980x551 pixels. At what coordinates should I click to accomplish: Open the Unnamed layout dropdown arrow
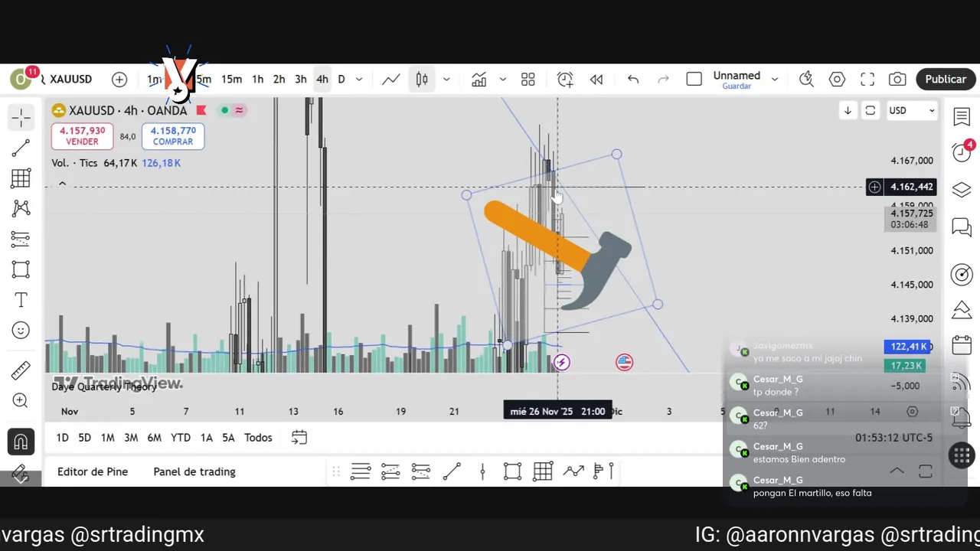pyautogui.click(x=775, y=79)
